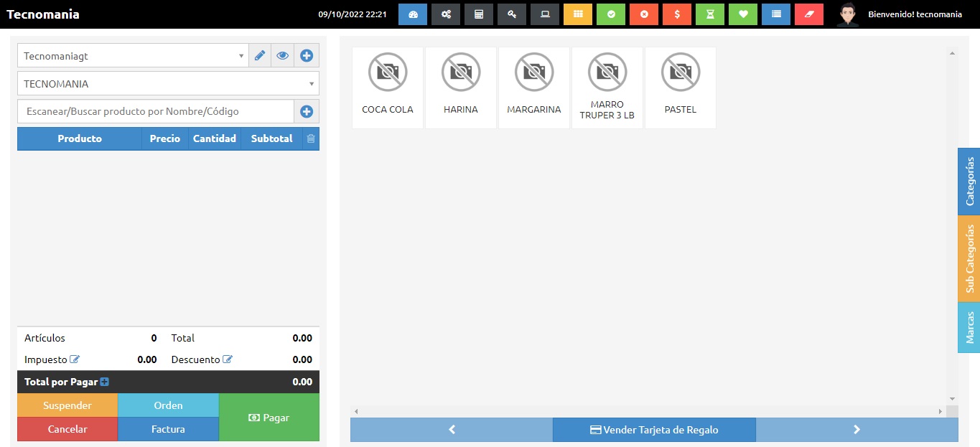Image resolution: width=980 pixels, height=447 pixels.
Task: Edit the Descuento discount value
Action: pyautogui.click(x=228, y=359)
